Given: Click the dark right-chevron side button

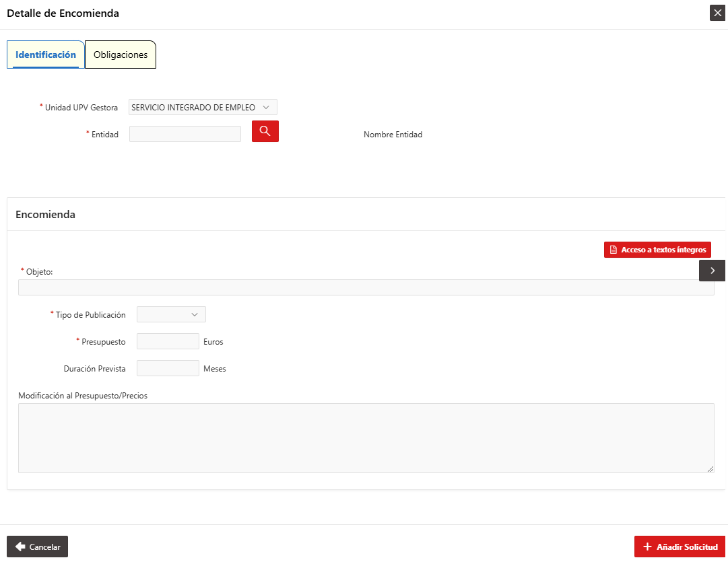Looking at the screenshot, I should pos(713,271).
